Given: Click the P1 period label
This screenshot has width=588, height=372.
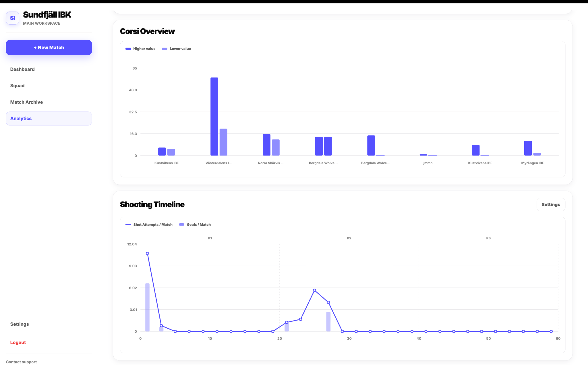Looking at the screenshot, I should [210, 238].
